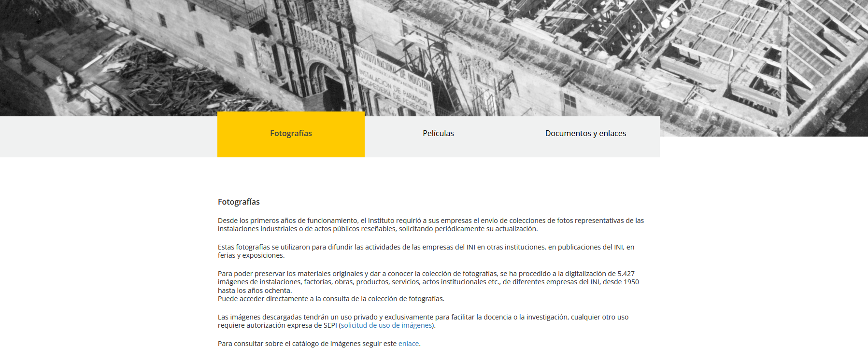
Task: Click the word SEPI in the text
Action: click(330, 326)
